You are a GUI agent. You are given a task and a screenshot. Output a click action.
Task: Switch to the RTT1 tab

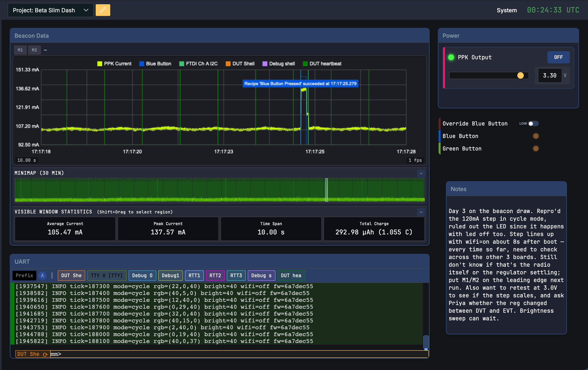194,275
